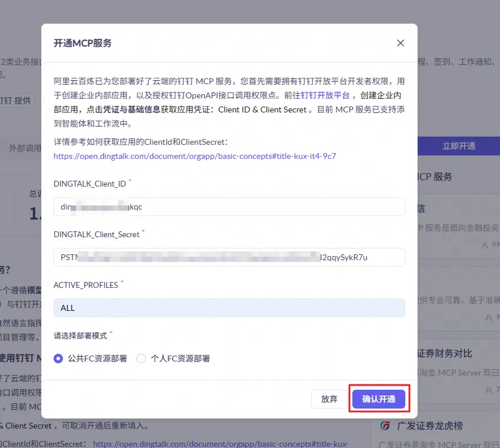Click the 请选择部署模式 label
The image size is (500, 448).
click(x=80, y=336)
